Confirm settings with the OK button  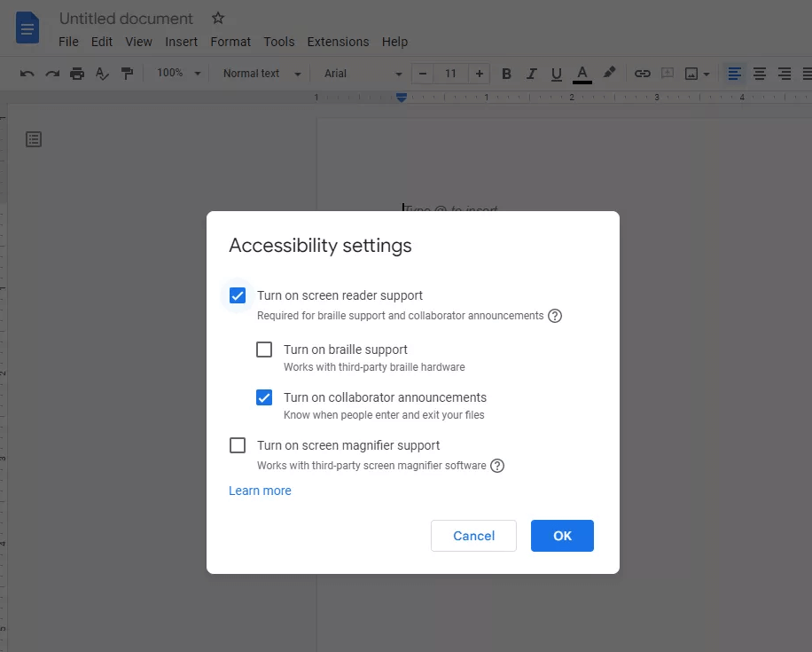pos(562,536)
